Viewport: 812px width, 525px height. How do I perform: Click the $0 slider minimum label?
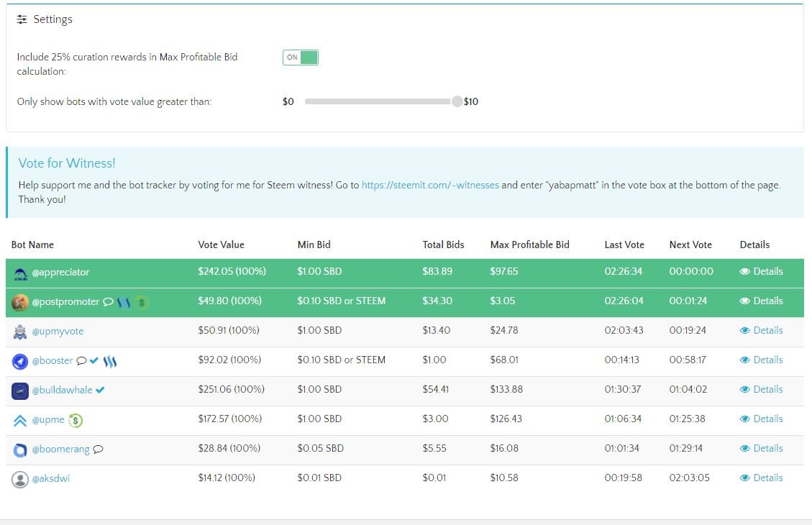[288, 101]
